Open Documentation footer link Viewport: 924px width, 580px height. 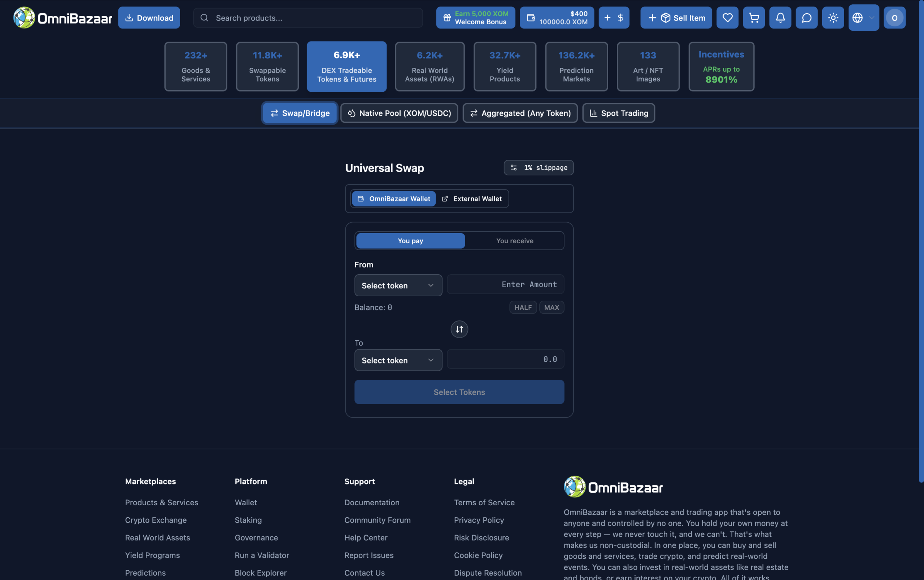click(x=372, y=502)
